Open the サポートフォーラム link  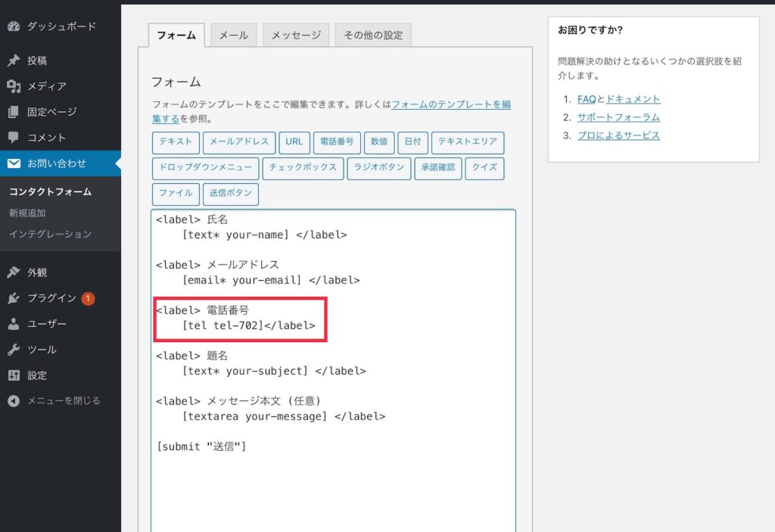[x=618, y=117]
